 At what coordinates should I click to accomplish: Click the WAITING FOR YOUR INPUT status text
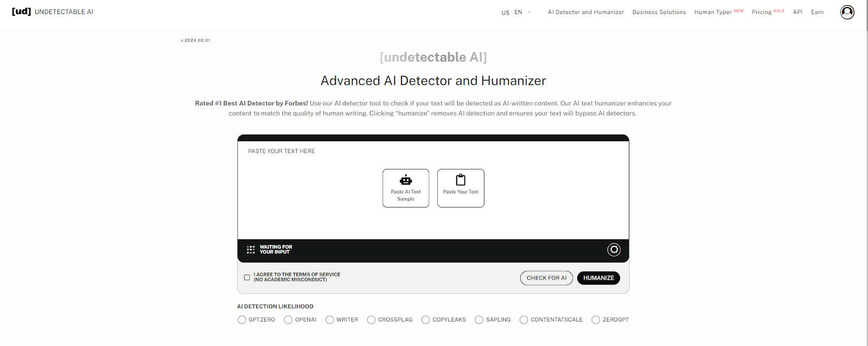tap(276, 249)
